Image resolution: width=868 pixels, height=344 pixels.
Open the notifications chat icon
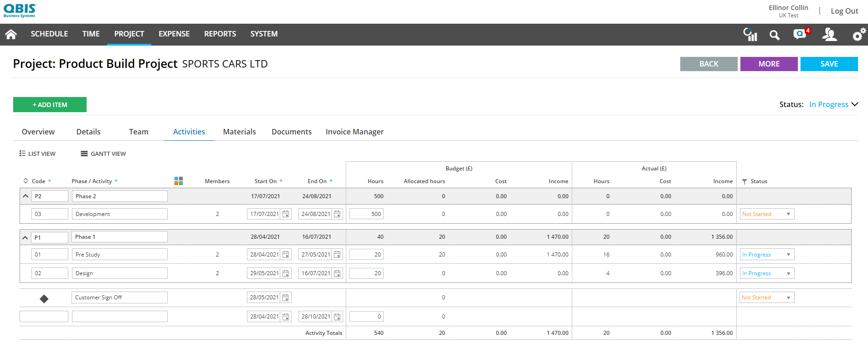(800, 34)
